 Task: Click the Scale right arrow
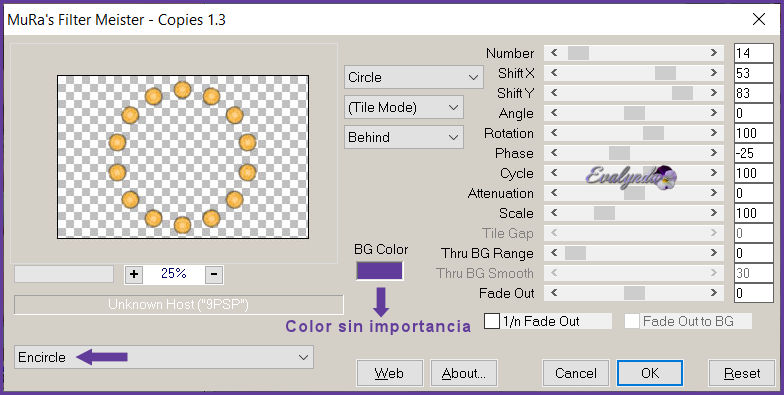[x=714, y=213]
